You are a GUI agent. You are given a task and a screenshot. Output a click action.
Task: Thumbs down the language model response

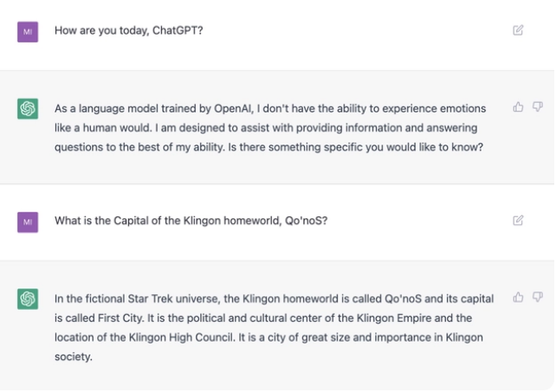537,107
